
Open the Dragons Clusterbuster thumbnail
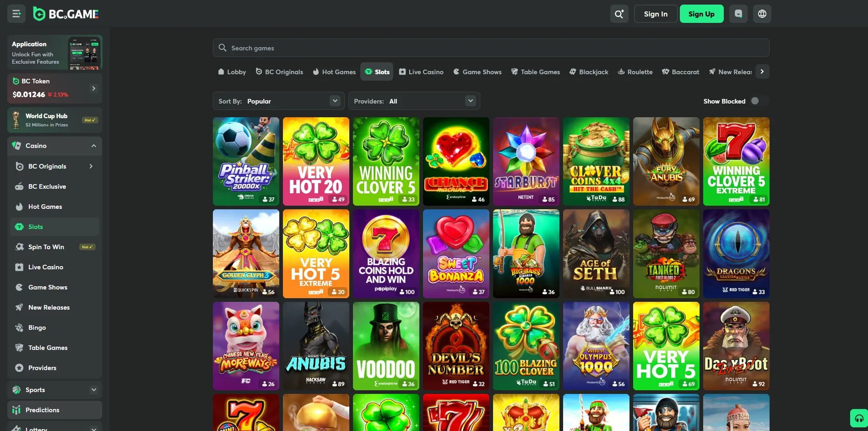(736, 254)
